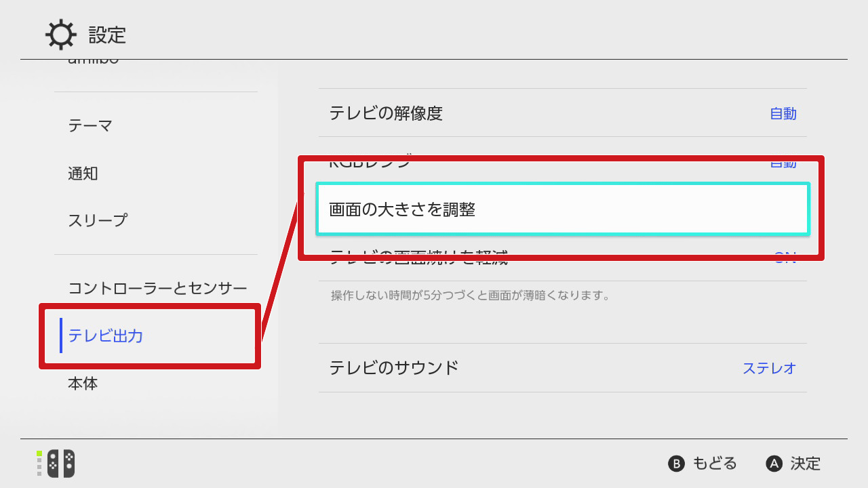This screenshot has height=488, width=868.
Task: Click the circled B button icon
Action: 676,464
